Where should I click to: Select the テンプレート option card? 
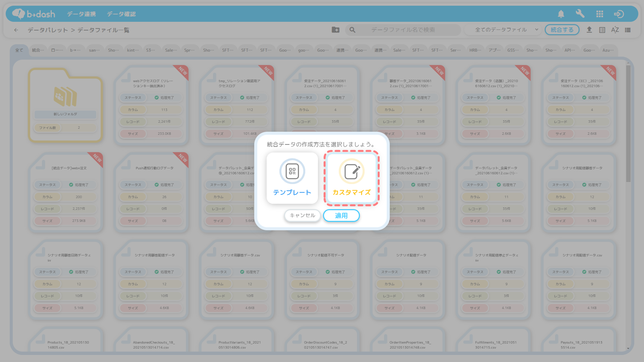pyautogui.click(x=292, y=178)
